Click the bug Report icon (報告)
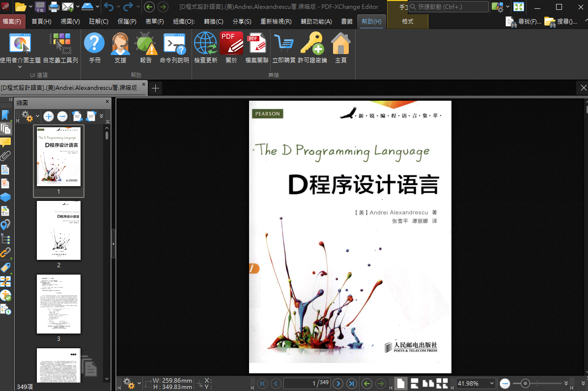Screen dimensions: 588x391 (x=146, y=49)
